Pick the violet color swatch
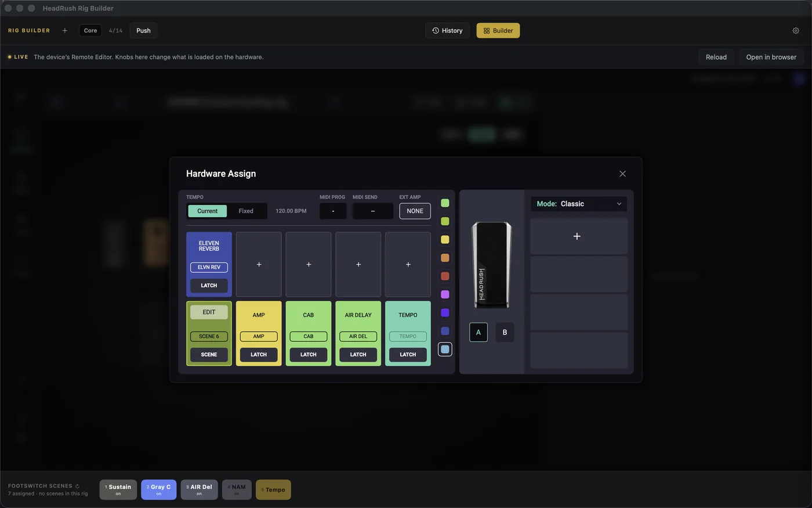The image size is (812, 508). pyautogui.click(x=445, y=313)
